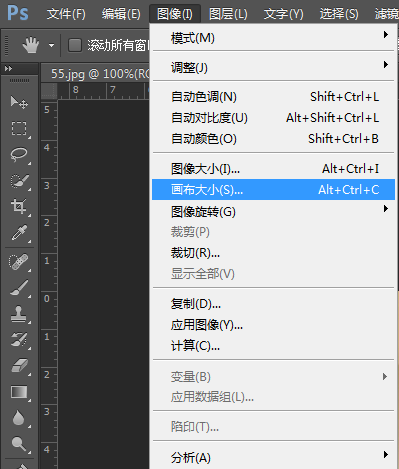Viewport: 399px width, 469px height.
Task: Select the Eyedropper tool
Action: pos(19,233)
